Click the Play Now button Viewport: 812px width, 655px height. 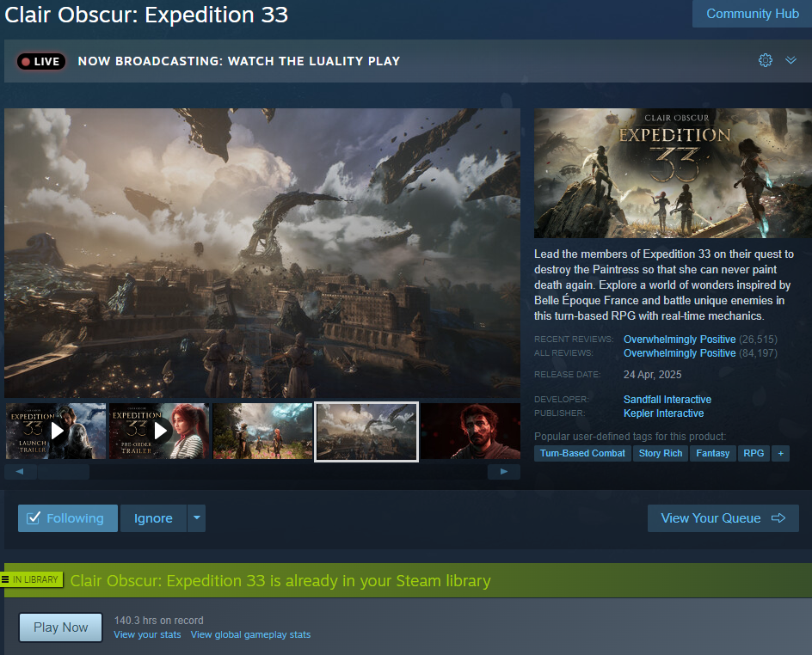(60, 627)
